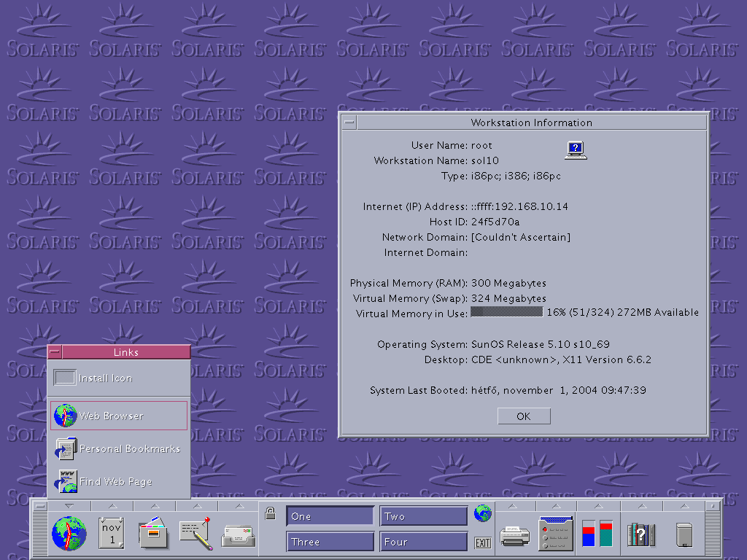747x560 pixels.
Task: Open the Style Manager desktop controls icon
Action: click(555, 533)
